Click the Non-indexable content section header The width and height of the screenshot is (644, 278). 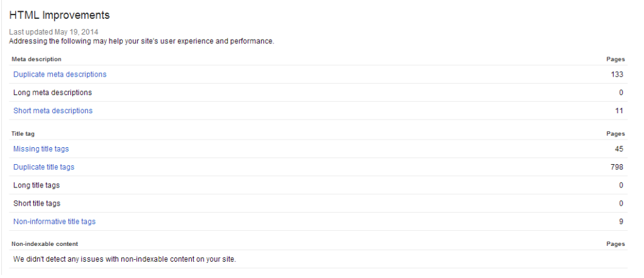pos(45,244)
